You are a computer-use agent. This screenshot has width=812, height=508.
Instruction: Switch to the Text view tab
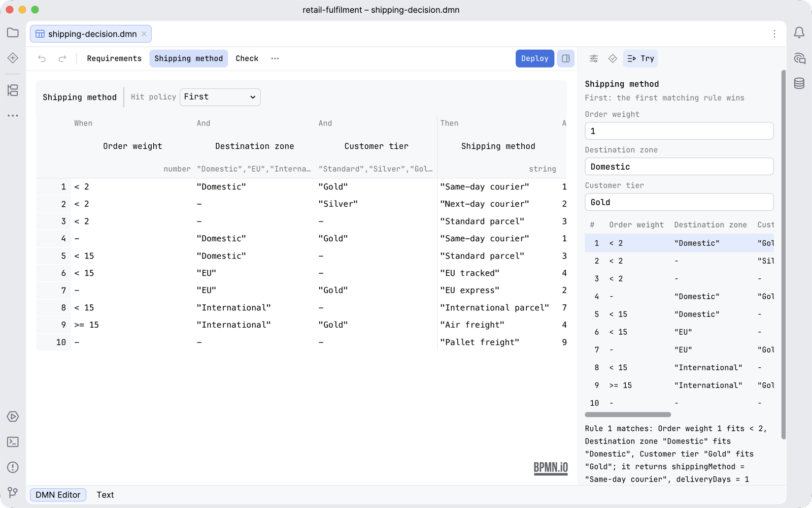[105, 495]
